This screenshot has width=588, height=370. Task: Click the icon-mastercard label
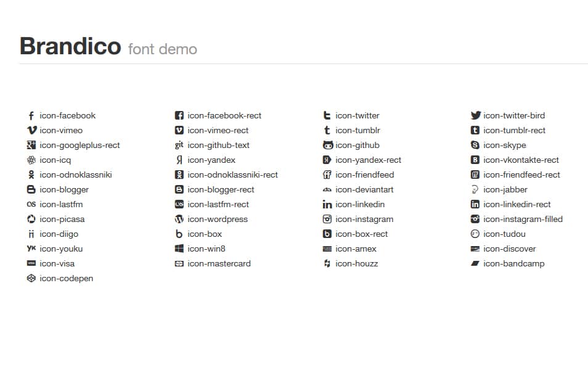coord(219,264)
